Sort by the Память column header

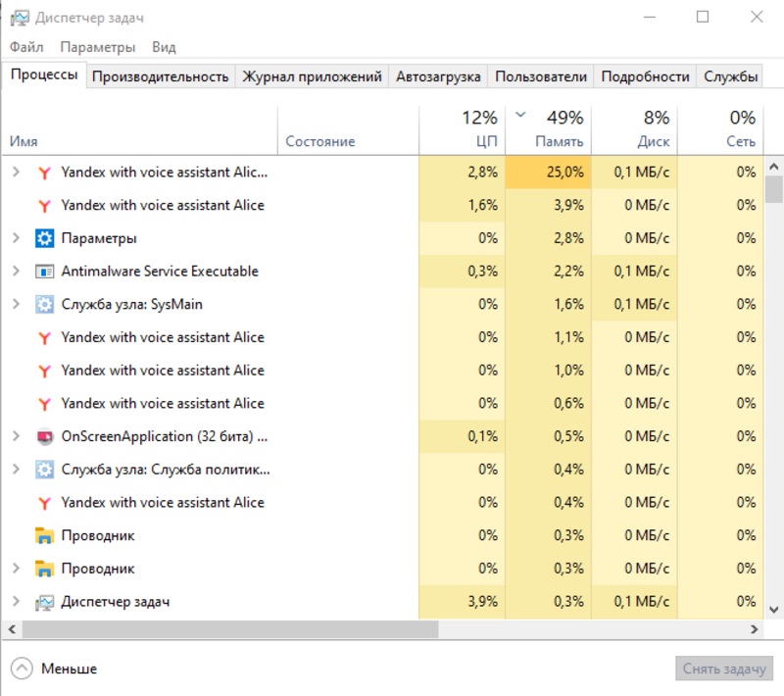click(x=549, y=130)
